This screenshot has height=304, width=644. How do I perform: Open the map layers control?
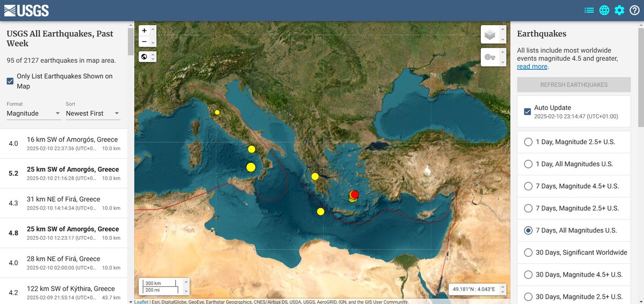[489, 35]
